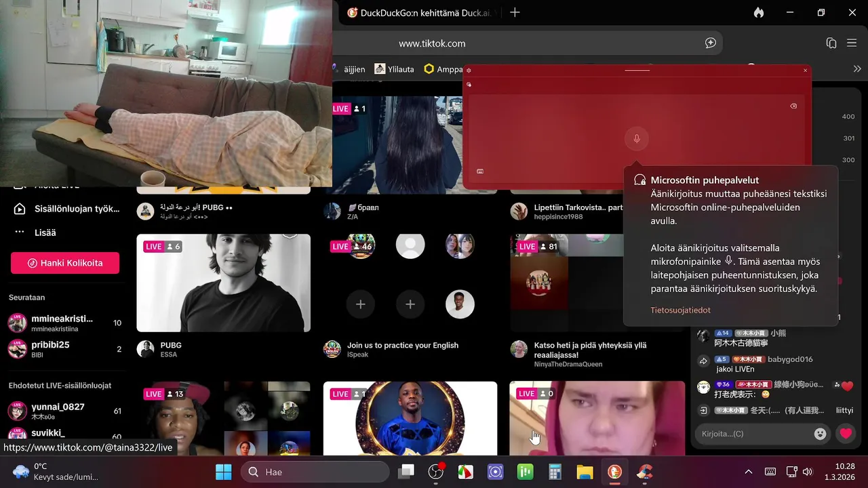Show hidden system tray icons

click(x=749, y=472)
